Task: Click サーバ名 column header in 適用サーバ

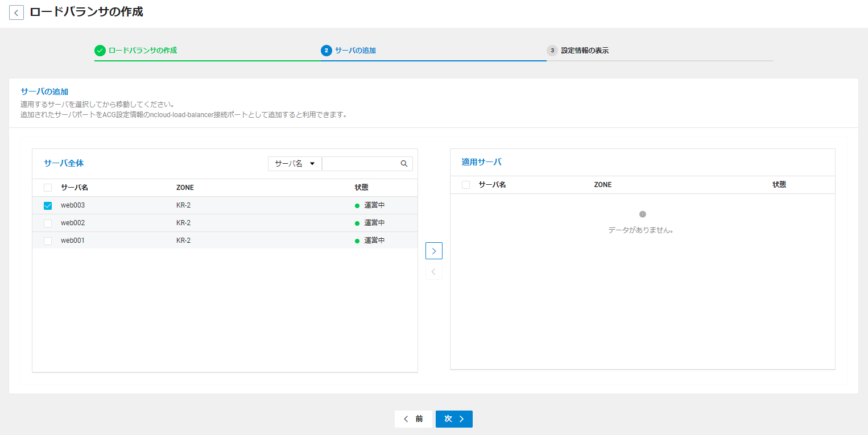Action: click(492, 185)
